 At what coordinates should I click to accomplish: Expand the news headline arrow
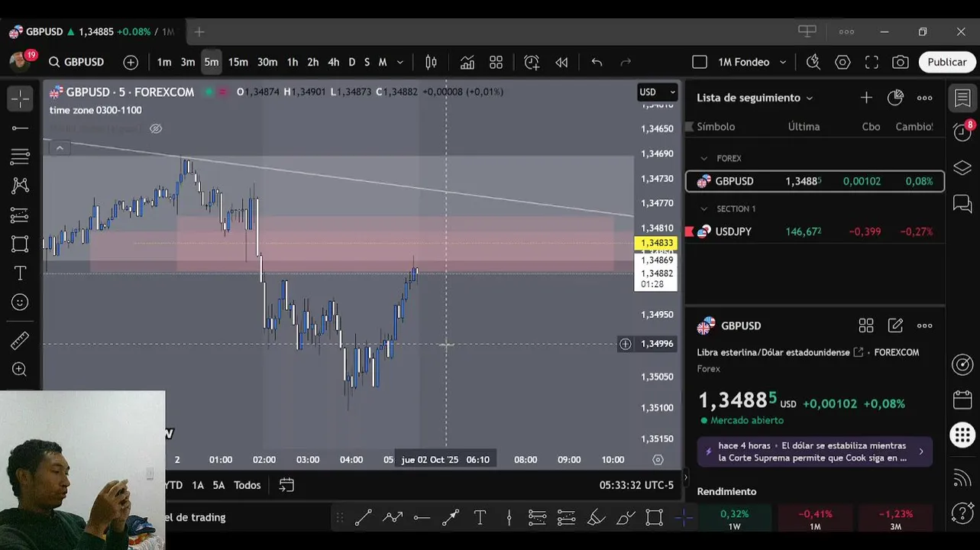click(920, 451)
